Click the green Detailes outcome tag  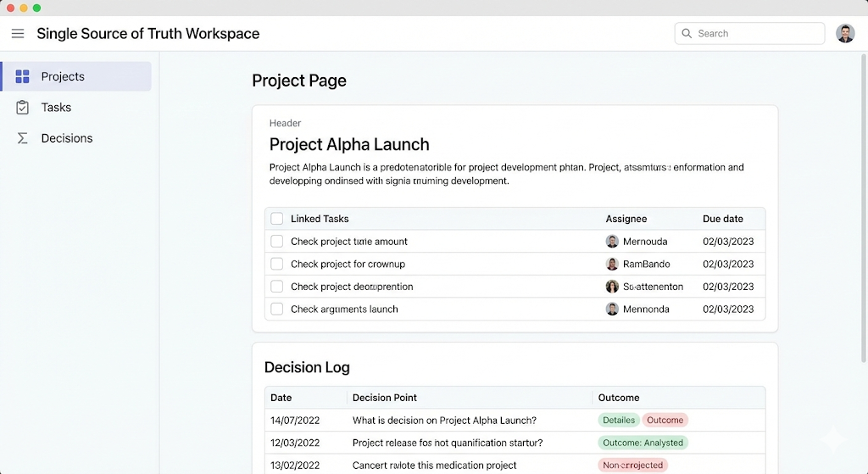[x=618, y=420]
